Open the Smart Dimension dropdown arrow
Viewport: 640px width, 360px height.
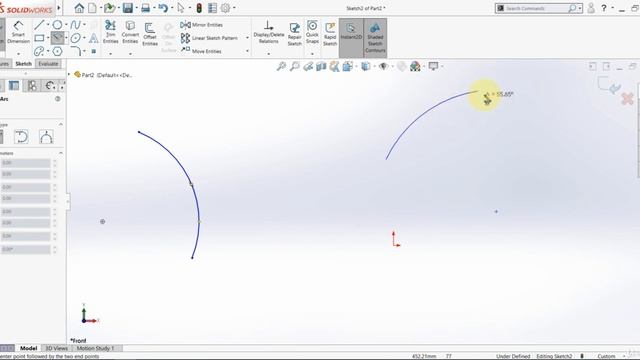pyautogui.click(x=18, y=53)
